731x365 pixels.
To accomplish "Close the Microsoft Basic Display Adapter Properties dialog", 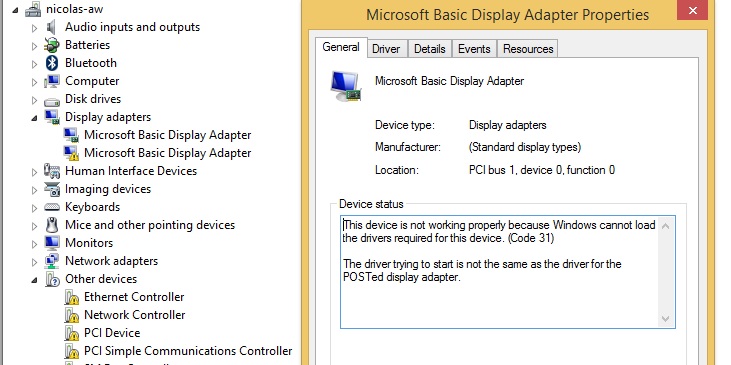I will tap(693, 10).
